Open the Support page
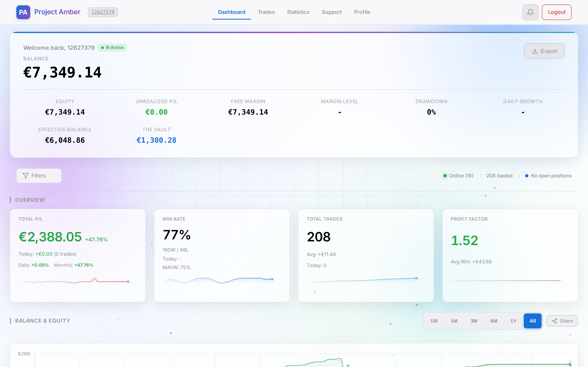This screenshot has width=588, height=367. (332, 12)
